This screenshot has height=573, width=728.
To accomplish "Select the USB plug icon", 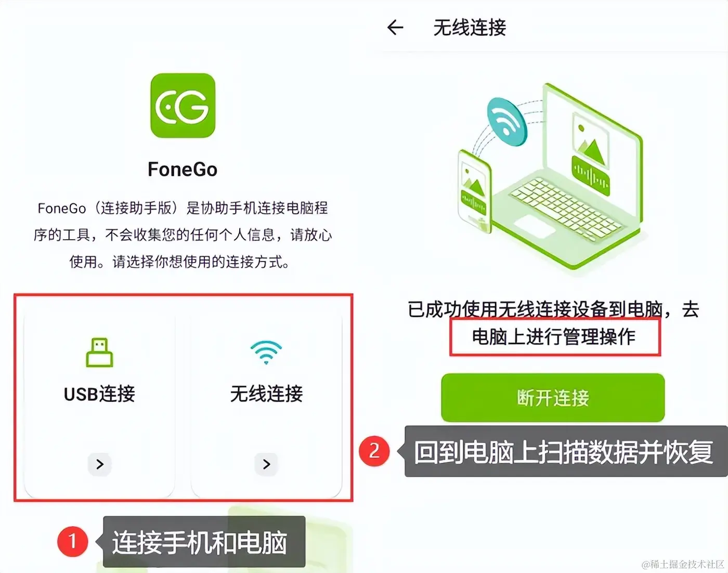I will coord(99,353).
